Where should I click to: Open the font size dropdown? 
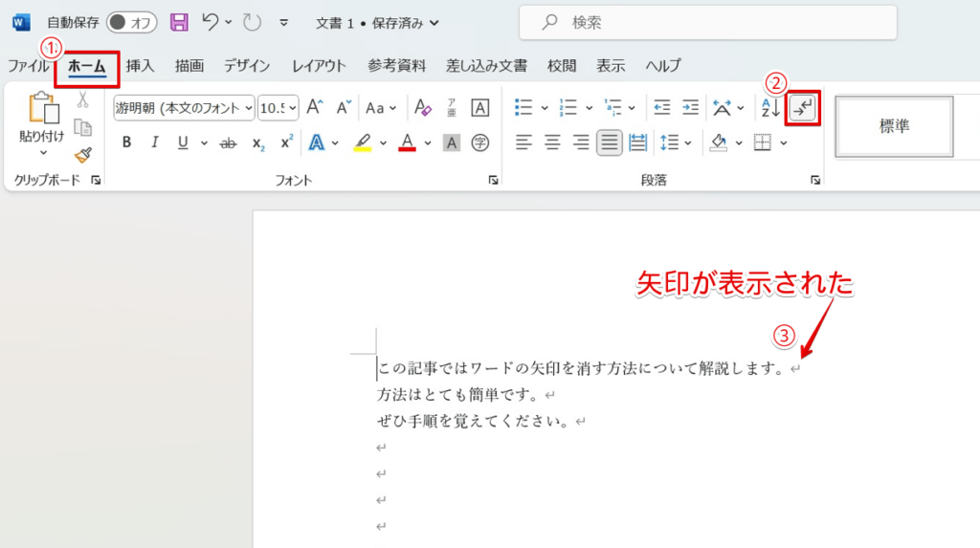[292, 108]
